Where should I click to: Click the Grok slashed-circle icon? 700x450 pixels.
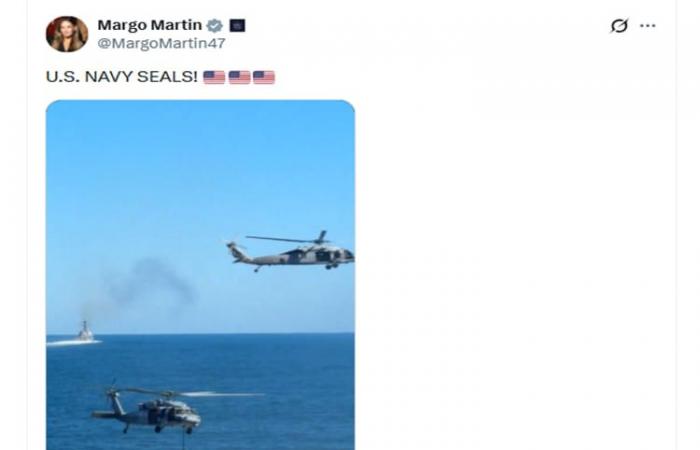point(619,25)
